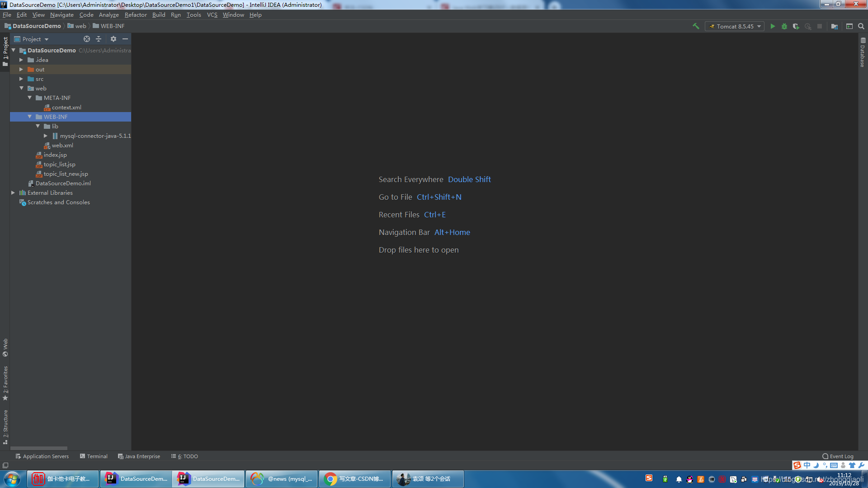868x488 pixels.
Task: Click the locate-target icon in the Project panel header
Action: click(87, 39)
